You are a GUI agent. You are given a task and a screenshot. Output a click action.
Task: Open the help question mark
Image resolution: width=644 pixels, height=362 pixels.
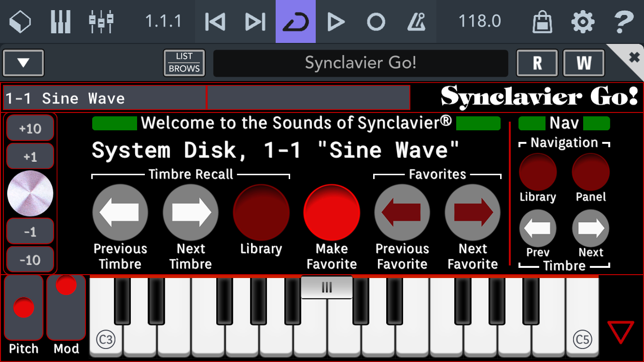click(623, 22)
